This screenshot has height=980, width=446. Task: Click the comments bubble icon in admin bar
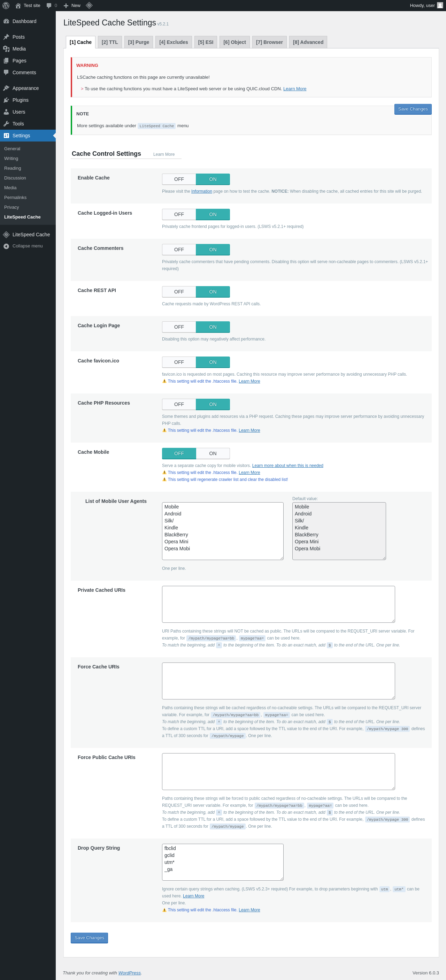(x=49, y=6)
